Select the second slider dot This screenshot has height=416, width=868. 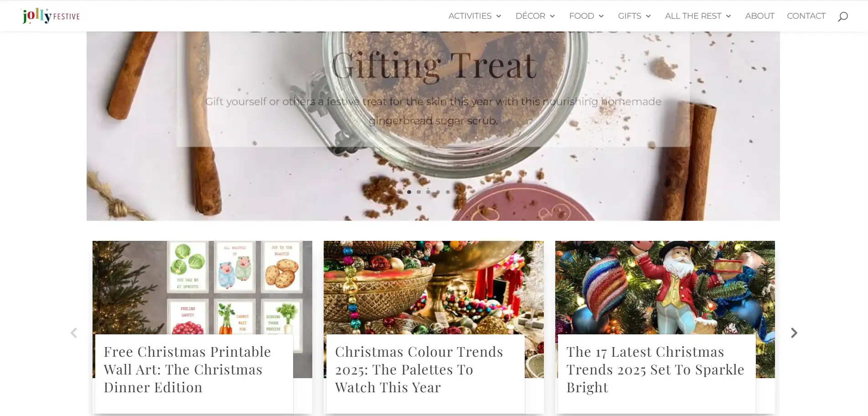tap(418, 192)
